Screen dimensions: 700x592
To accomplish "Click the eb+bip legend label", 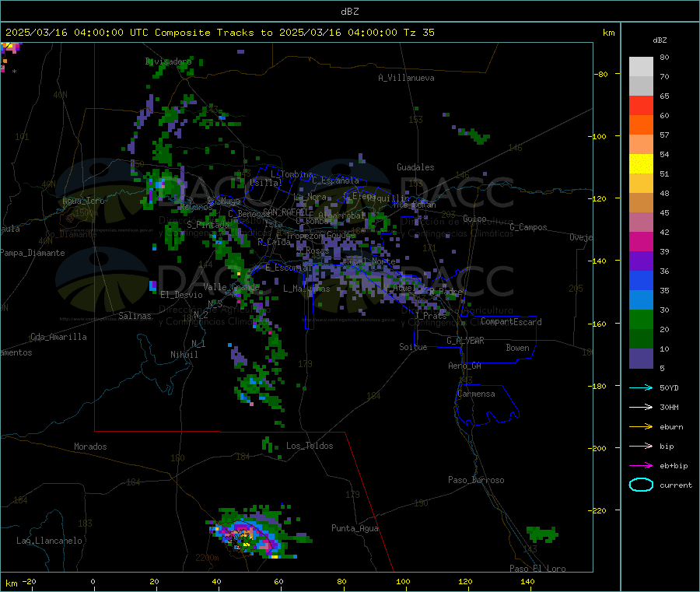I will (674, 466).
